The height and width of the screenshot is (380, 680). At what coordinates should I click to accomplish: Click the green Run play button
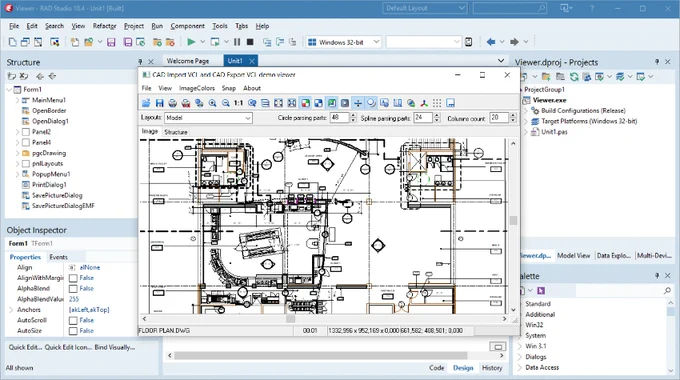coord(191,42)
